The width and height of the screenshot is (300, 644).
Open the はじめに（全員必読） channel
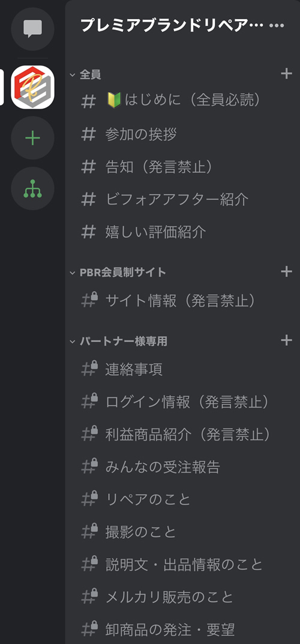182,101
